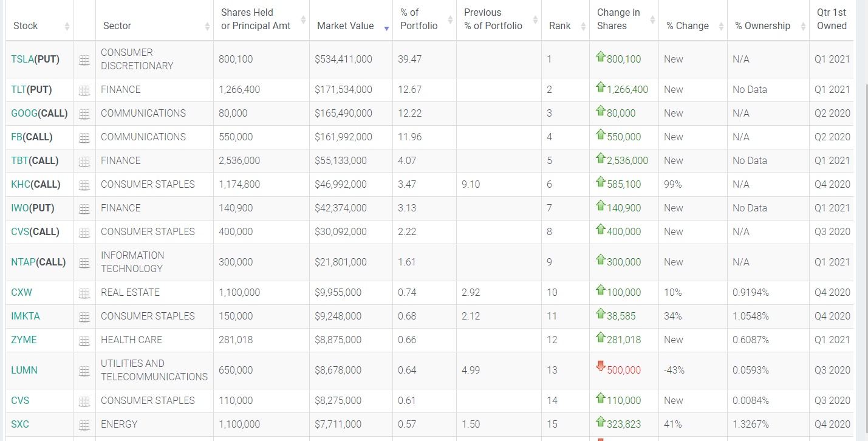Select HEALTH CARE sector cell
This screenshot has height=441, width=868.
[x=154, y=340]
